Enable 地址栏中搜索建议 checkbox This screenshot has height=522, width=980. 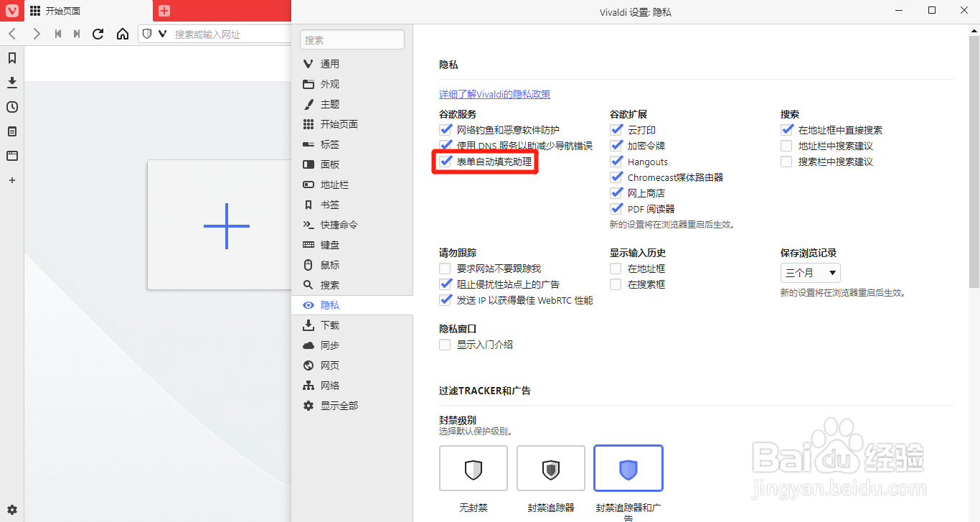tap(787, 146)
